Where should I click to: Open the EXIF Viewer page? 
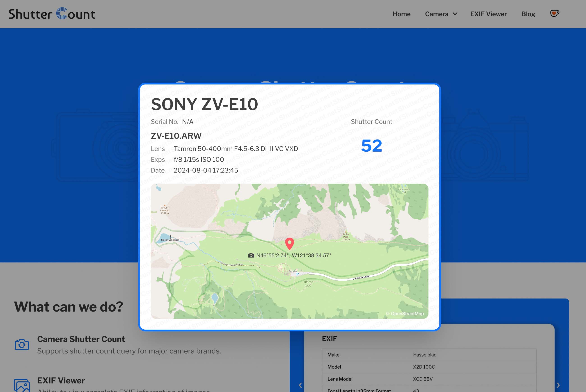[x=488, y=14]
